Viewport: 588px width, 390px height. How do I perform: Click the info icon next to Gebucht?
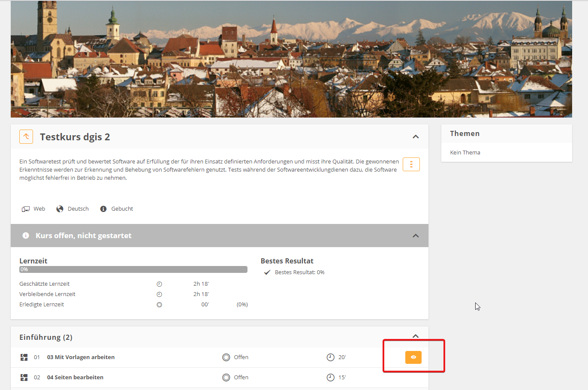103,209
